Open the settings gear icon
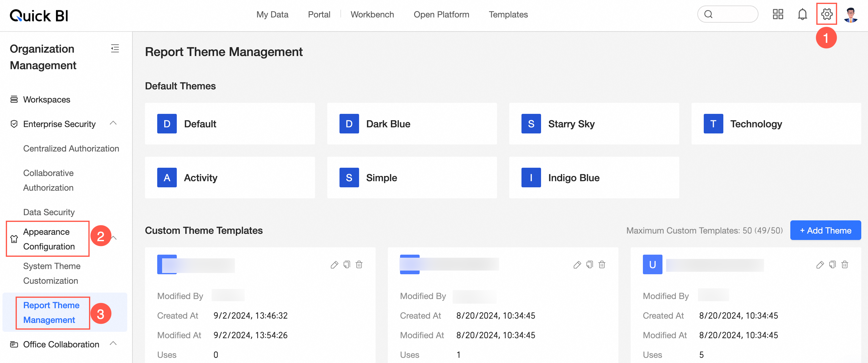Image resolution: width=868 pixels, height=363 pixels. click(x=826, y=14)
